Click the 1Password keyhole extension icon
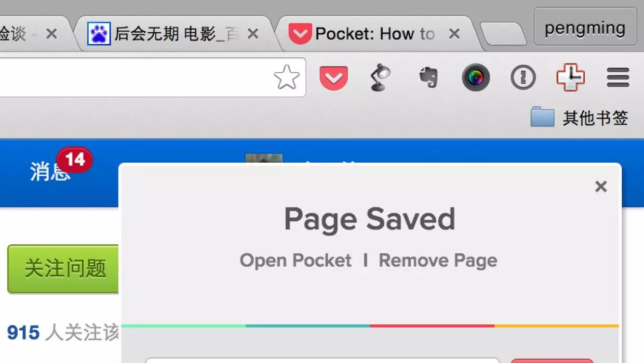644x363 pixels. tap(522, 78)
